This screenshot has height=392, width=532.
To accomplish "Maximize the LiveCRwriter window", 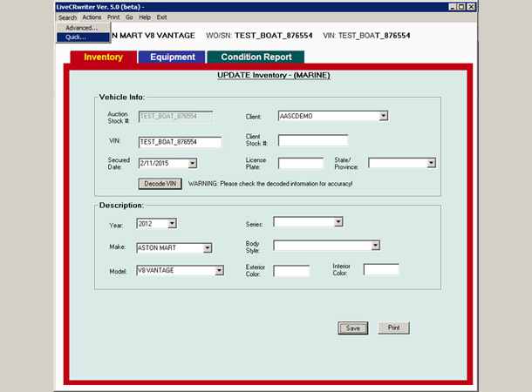I will (x=461, y=7).
